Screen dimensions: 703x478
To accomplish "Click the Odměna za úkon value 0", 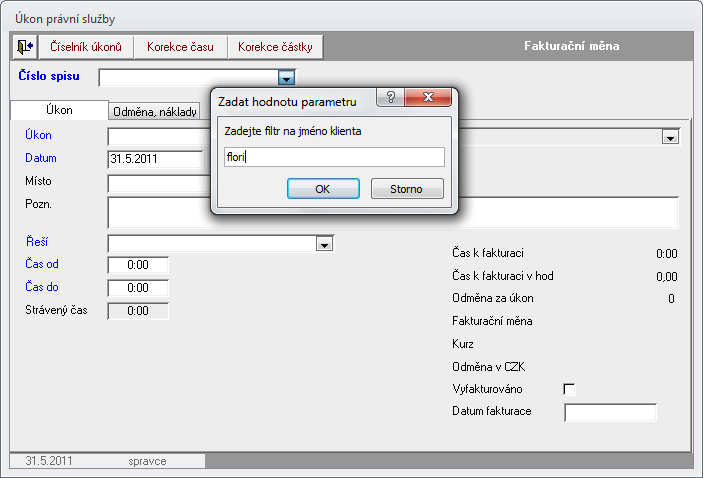I will [x=671, y=299].
